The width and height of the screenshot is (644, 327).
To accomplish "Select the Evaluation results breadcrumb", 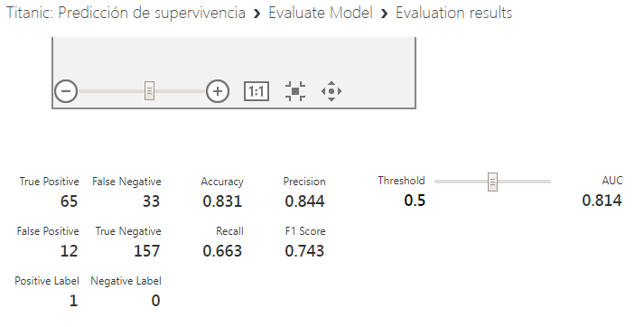I will tap(453, 13).
